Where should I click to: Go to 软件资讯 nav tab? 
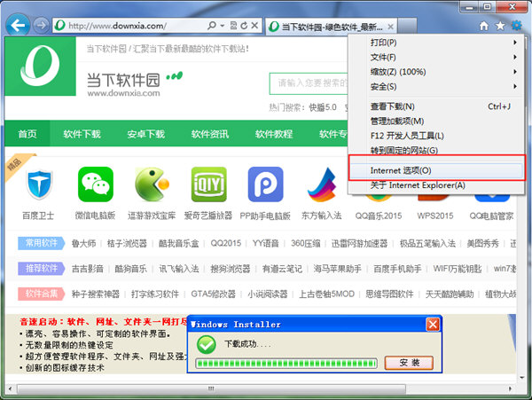pyautogui.click(x=210, y=134)
